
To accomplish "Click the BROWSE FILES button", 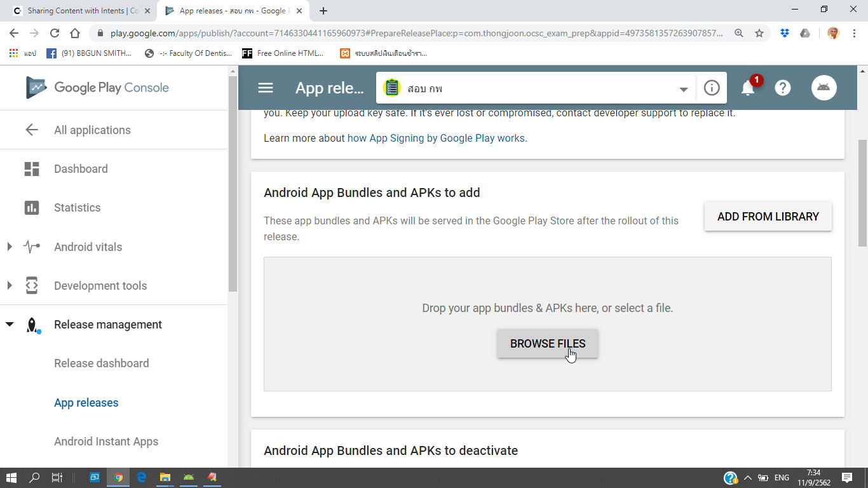I will 547,343.
